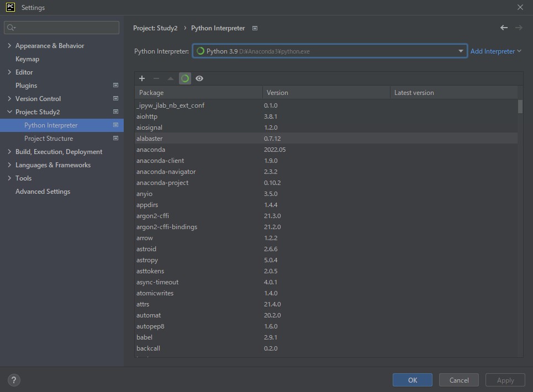533x392 pixels.
Task: Select the atomicwrites package row
Action: pos(326,293)
